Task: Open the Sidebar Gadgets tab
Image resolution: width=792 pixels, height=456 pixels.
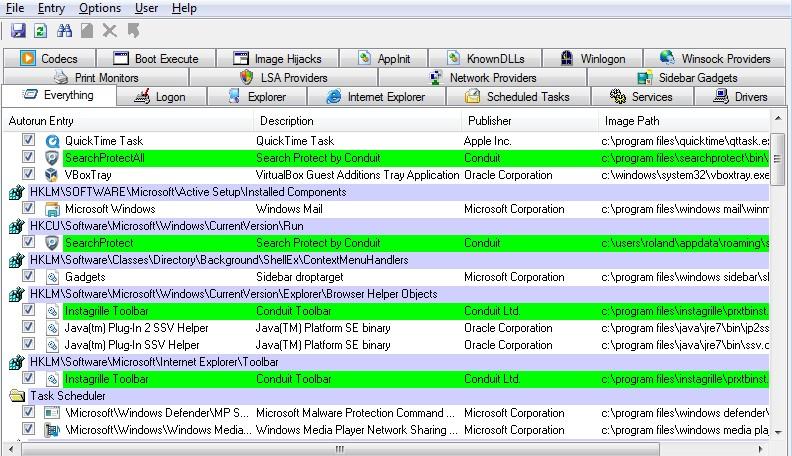Action: [x=687, y=78]
